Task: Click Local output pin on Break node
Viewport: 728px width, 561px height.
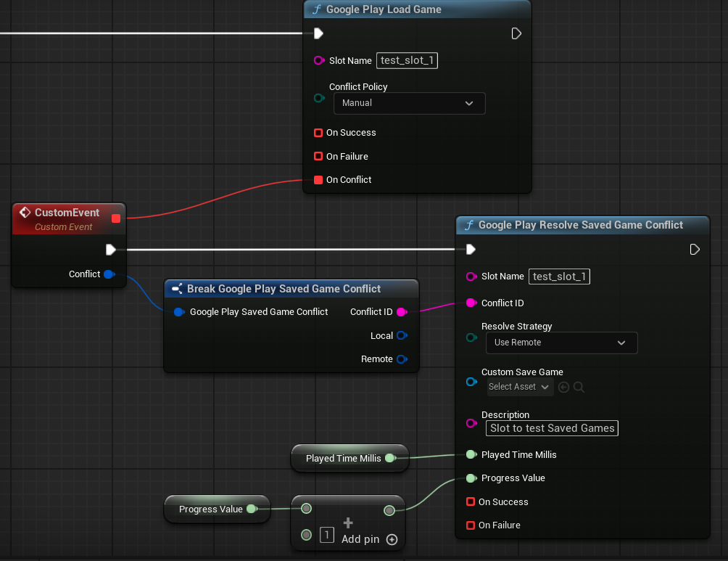Action: (x=402, y=336)
